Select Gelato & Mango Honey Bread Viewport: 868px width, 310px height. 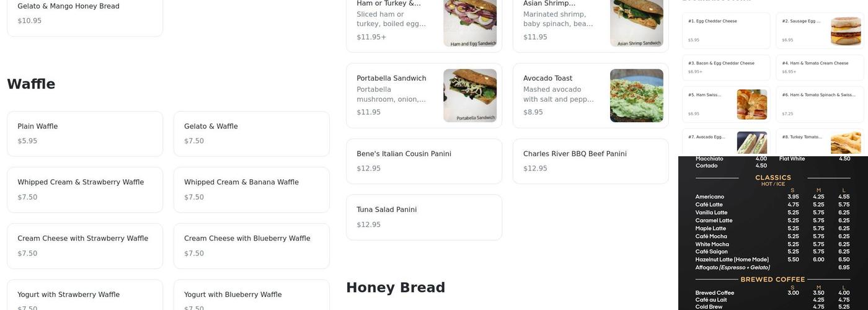[x=85, y=13]
